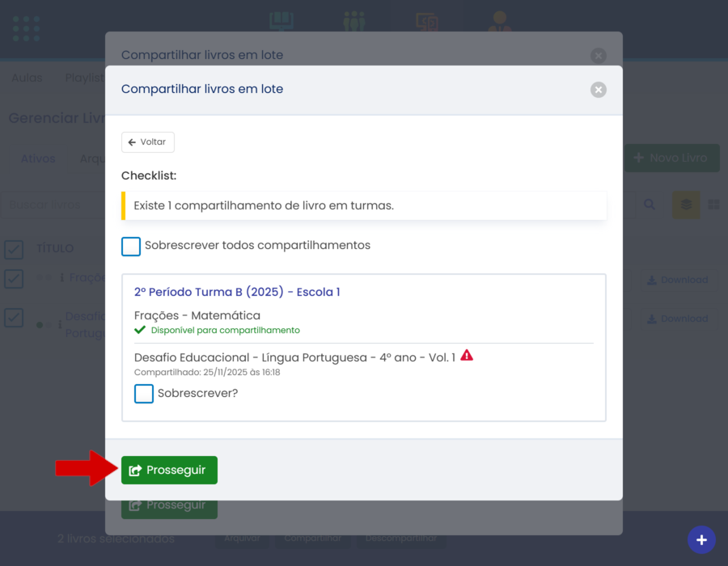728x566 pixels.
Task: Click the book icon in header
Action: (x=281, y=21)
